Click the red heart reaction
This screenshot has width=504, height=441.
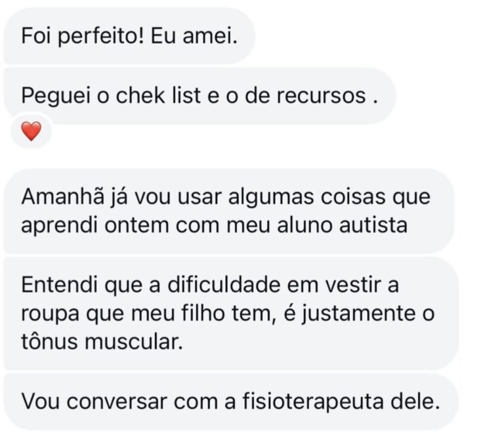point(31,132)
